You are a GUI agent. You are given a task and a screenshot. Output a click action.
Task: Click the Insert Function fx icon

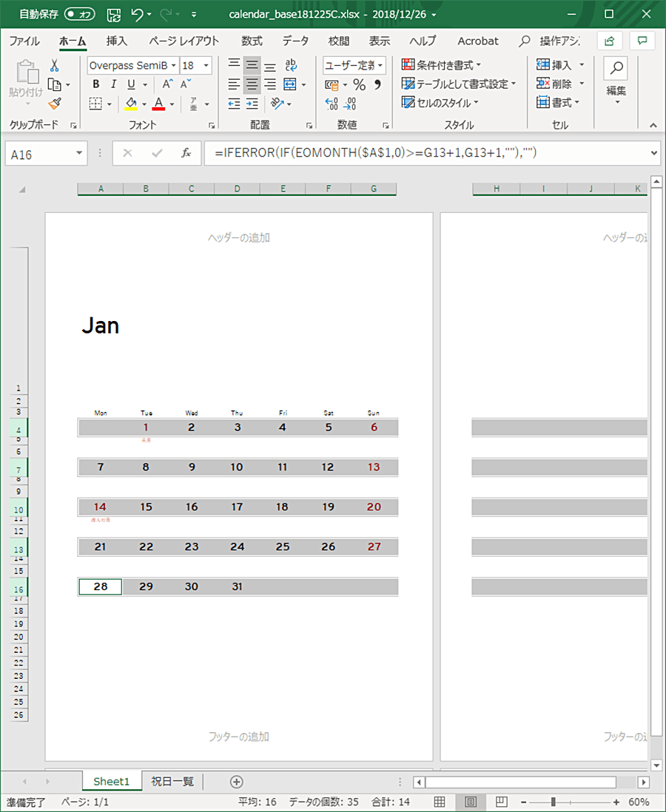(186, 153)
